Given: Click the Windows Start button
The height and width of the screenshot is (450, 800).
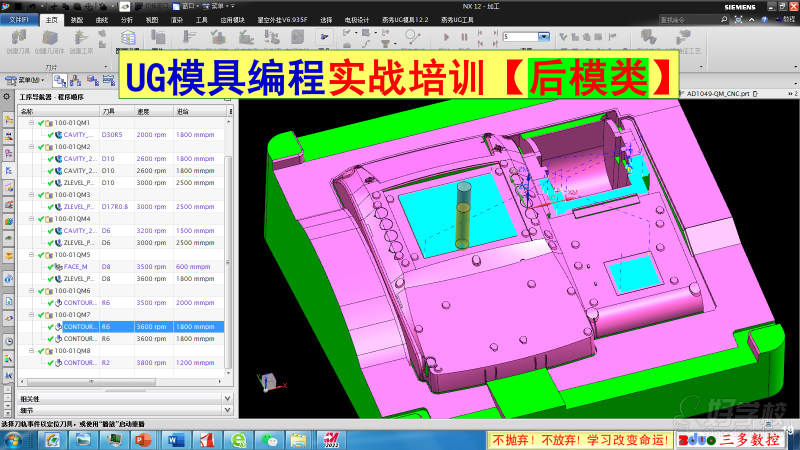Looking at the screenshot, I should coord(12,440).
